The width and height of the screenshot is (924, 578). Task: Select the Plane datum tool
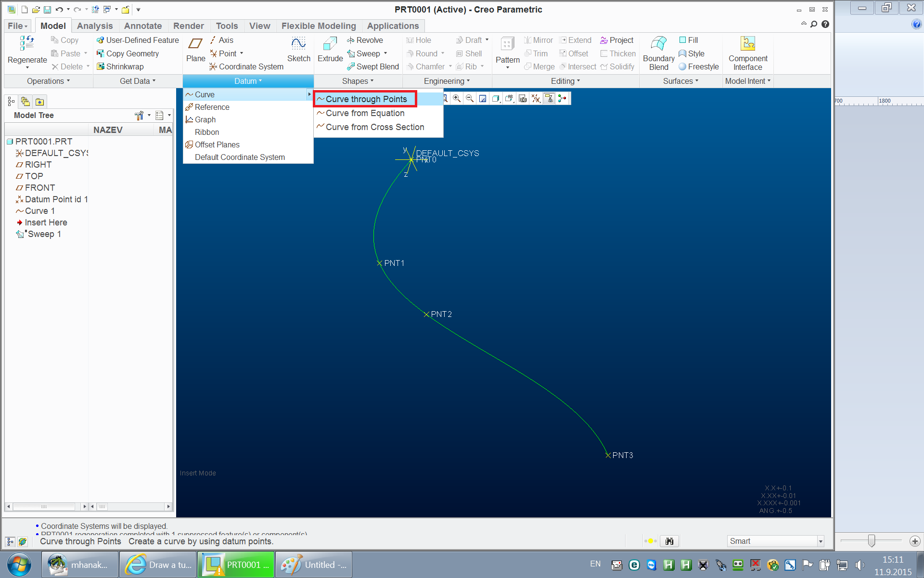point(195,50)
